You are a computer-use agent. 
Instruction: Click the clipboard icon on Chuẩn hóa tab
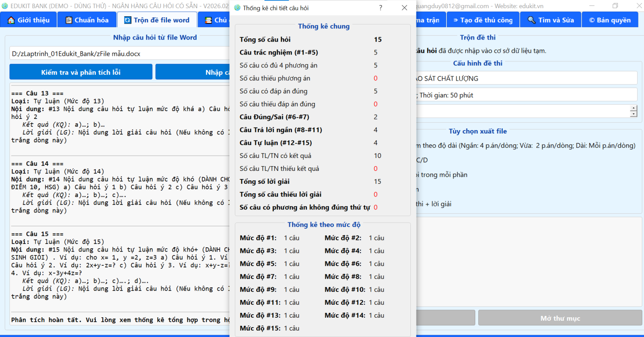point(68,20)
